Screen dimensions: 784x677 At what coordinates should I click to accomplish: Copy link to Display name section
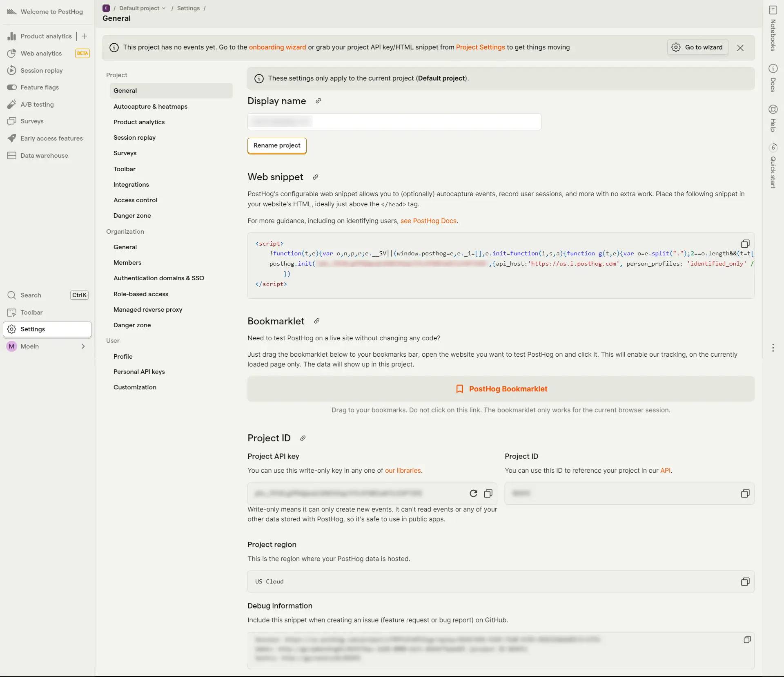pos(318,101)
